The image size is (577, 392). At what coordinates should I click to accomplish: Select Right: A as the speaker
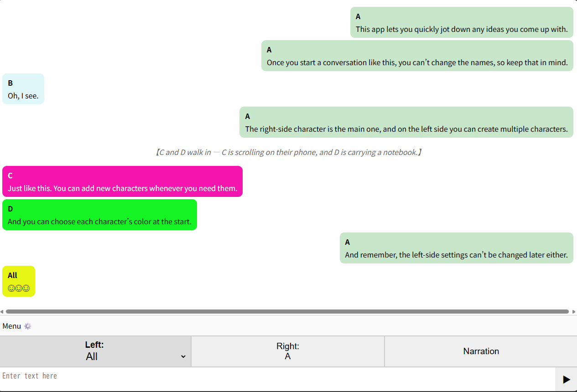tap(288, 351)
